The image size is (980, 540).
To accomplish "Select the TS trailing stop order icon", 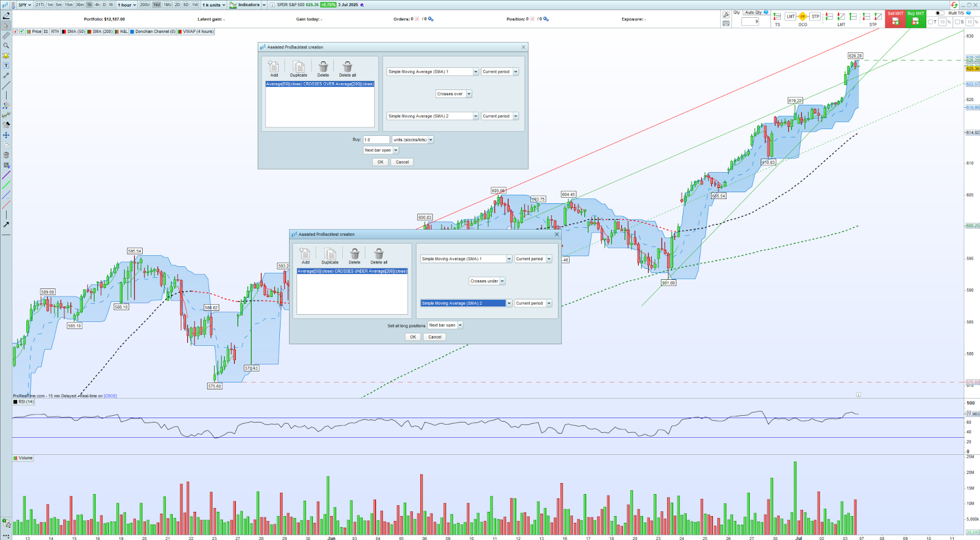I will pos(777,17).
